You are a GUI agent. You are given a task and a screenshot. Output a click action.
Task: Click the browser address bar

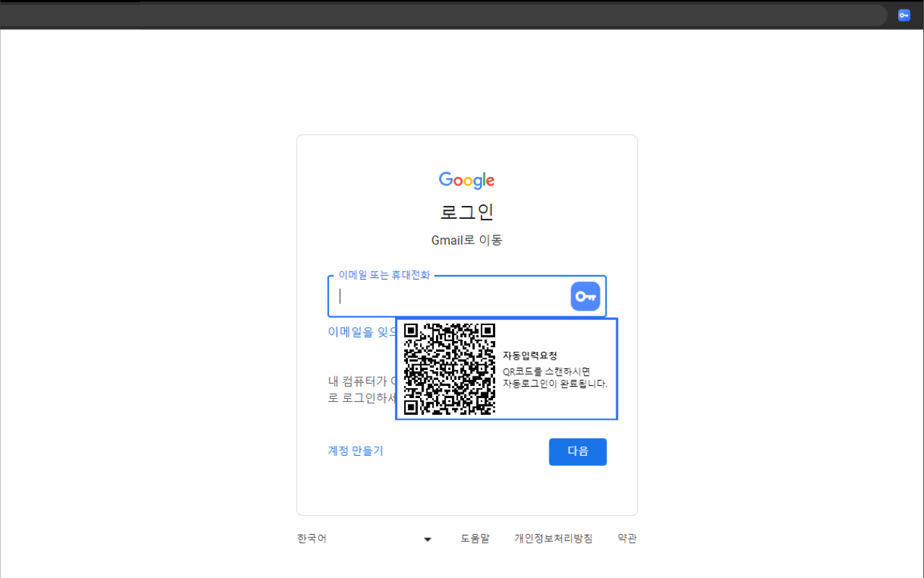(444, 15)
